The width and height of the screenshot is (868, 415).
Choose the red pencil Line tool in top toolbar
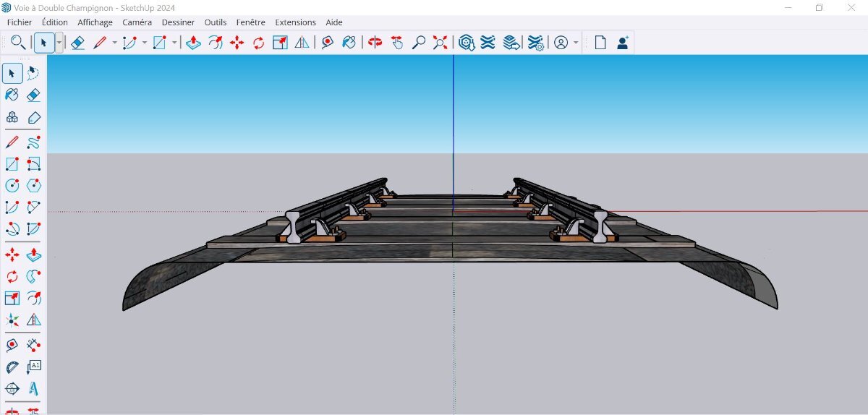100,43
